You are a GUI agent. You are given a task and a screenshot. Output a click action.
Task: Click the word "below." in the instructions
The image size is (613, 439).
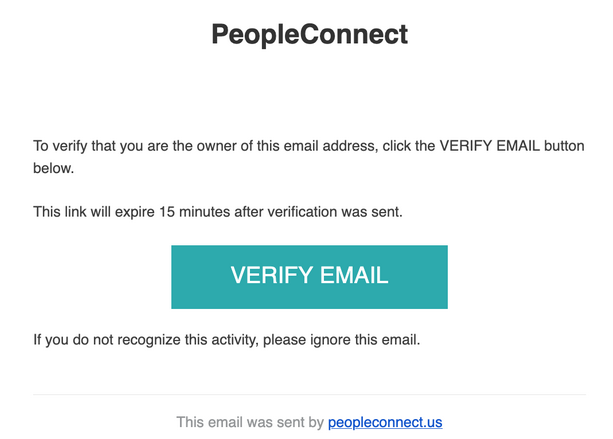click(54, 169)
